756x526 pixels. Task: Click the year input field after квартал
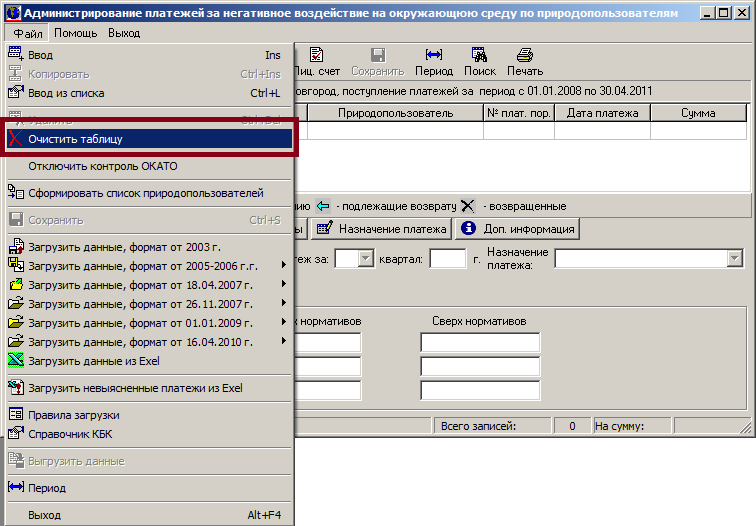(447, 259)
